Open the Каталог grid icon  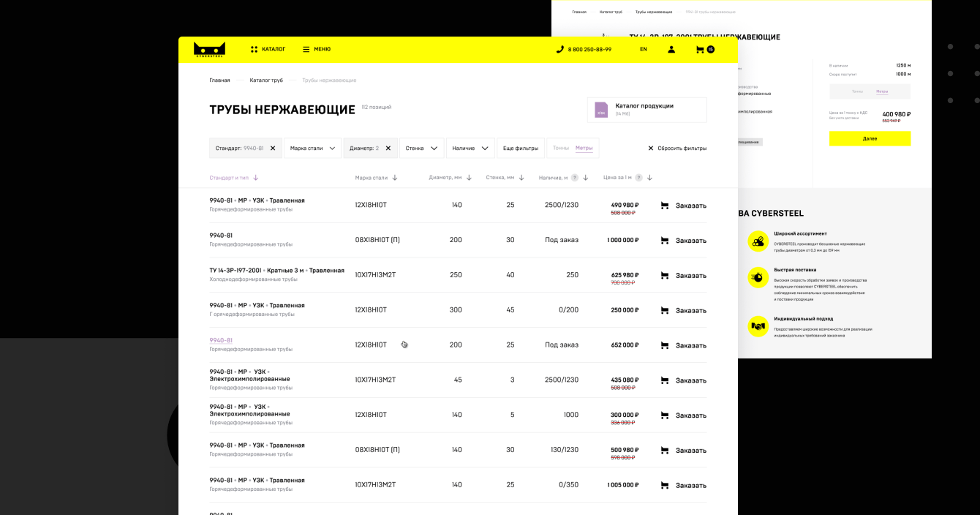pyautogui.click(x=254, y=49)
